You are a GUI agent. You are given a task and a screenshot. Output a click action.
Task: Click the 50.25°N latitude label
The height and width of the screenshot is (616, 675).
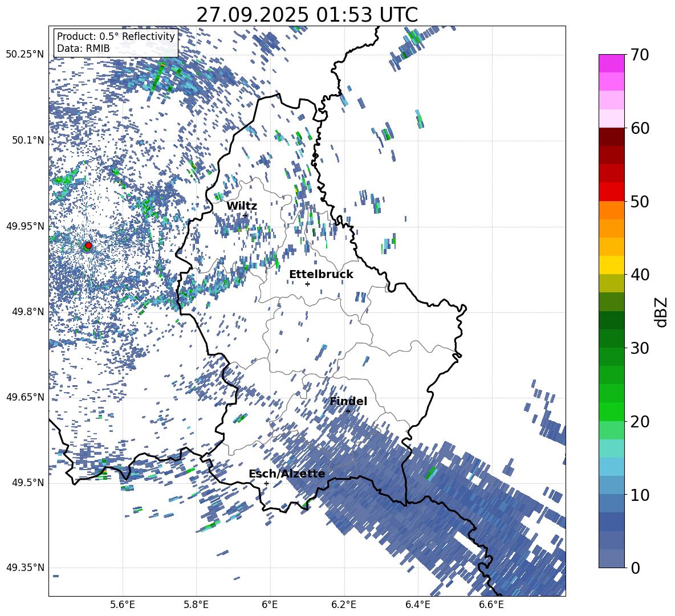tap(25, 55)
